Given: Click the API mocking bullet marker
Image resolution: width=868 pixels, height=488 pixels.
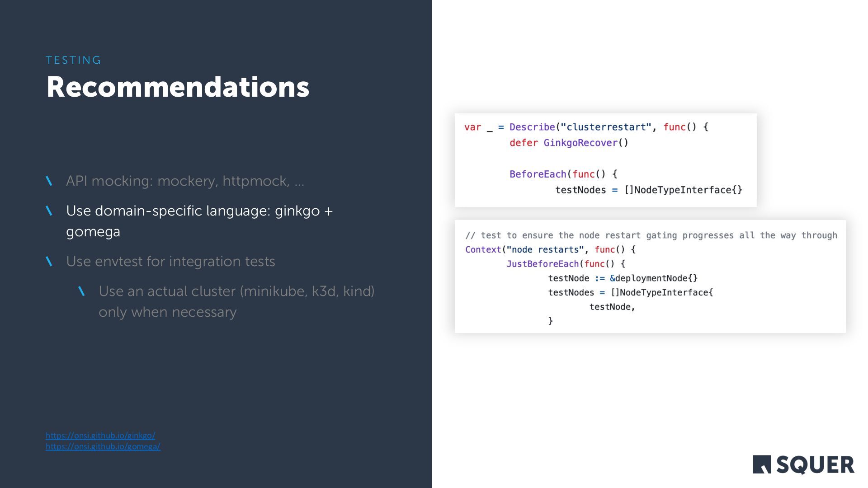Looking at the screenshot, I should pyautogui.click(x=49, y=181).
